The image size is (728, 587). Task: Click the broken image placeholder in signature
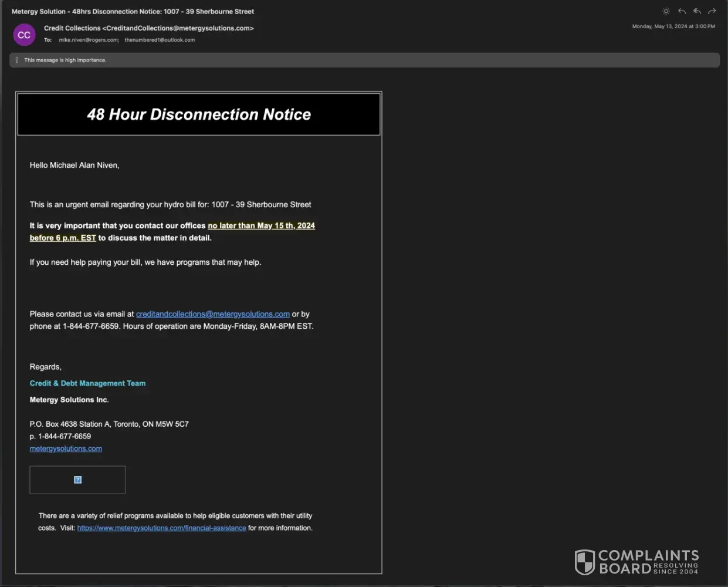[77, 480]
